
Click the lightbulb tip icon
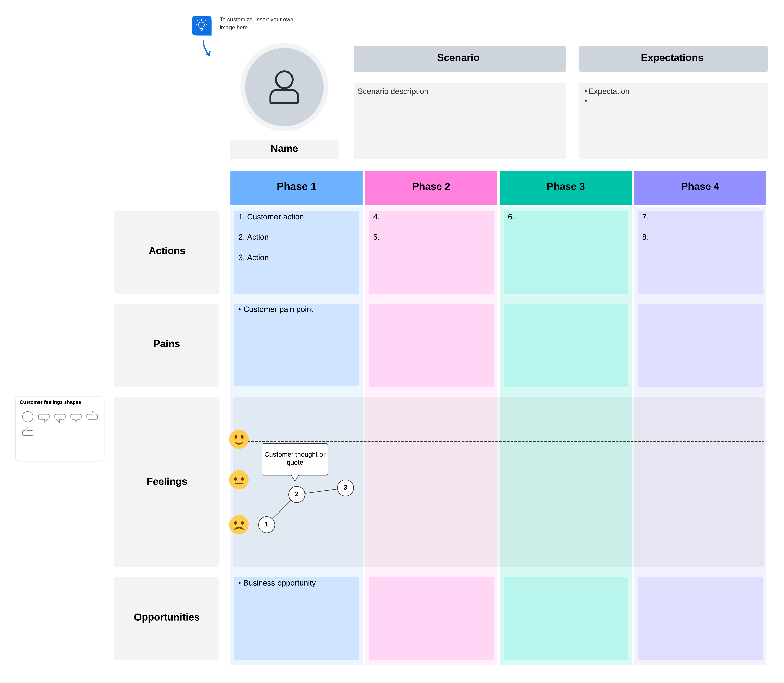[x=202, y=26]
